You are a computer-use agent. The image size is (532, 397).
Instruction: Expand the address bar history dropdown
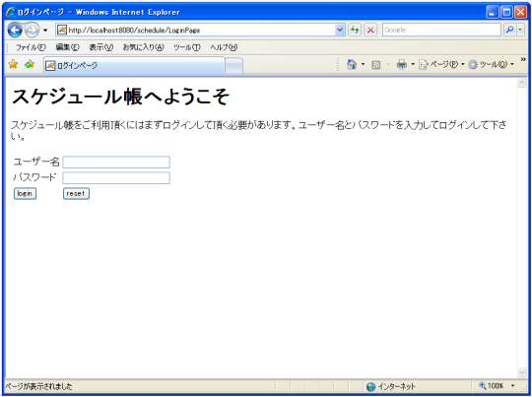click(340, 31)
